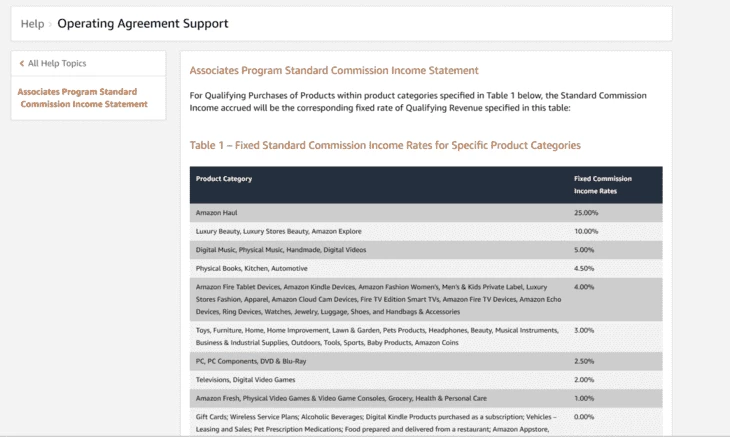Click the breadcrumb separator arrow after Help
Screen dimensions: 730x437
click(50, 23)
